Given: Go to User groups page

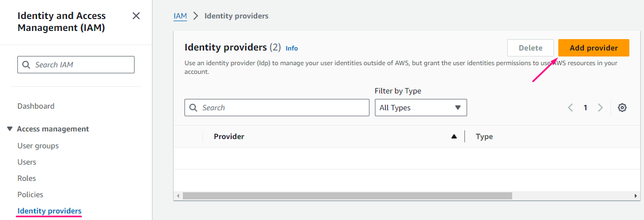Looking at the screenshot, I should [38, 146].
